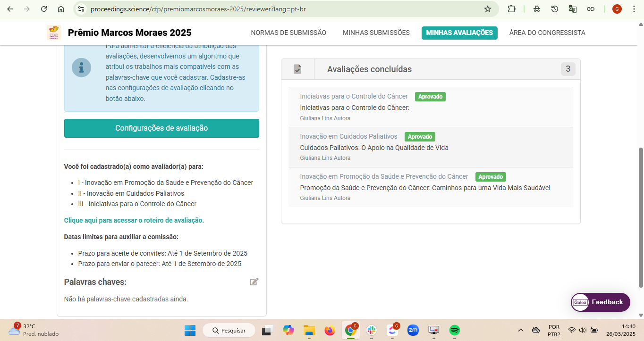Click the Configurações de avaliação button
Screen dimensions: 644x341
[x=161, y=128]
